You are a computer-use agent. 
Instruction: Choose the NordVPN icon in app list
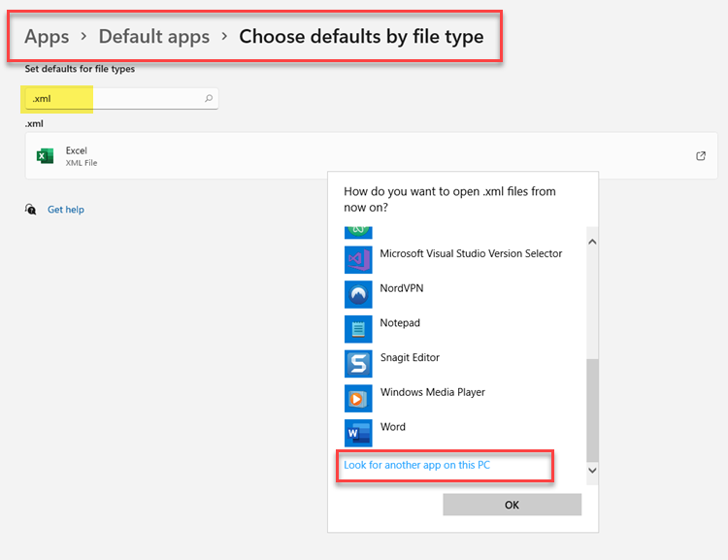pyautogui.click(x=358, y=293)
